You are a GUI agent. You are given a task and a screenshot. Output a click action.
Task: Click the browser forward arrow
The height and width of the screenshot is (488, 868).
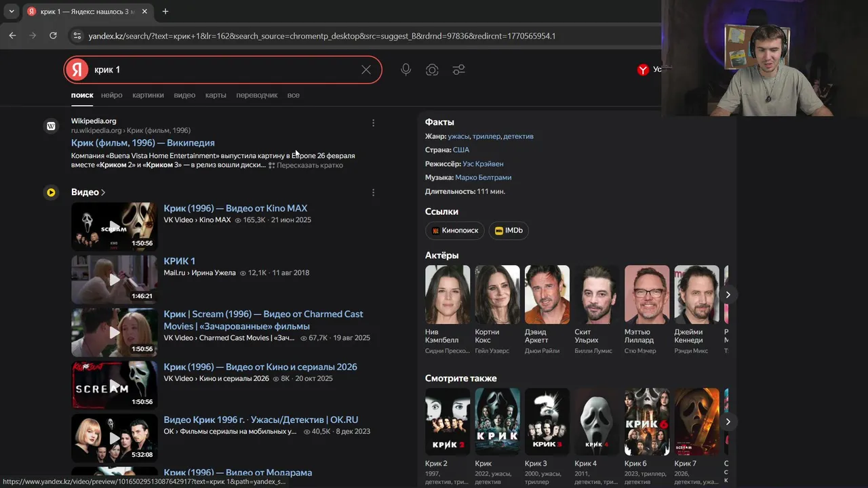pyautogui.click(x=33, y=36)
